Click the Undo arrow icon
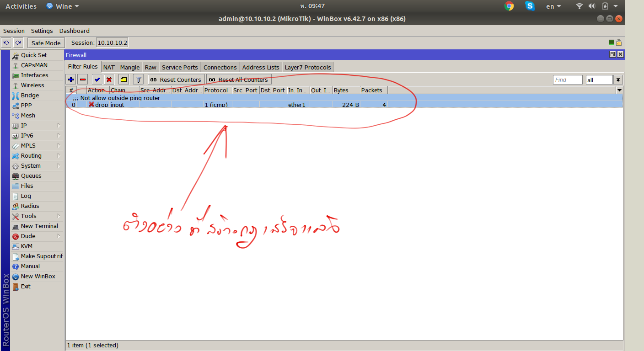 6,43
